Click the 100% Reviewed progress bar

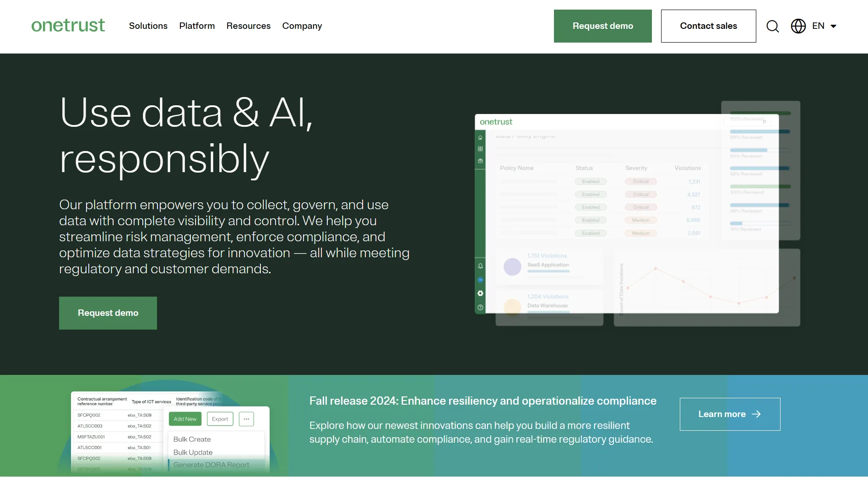760,113
